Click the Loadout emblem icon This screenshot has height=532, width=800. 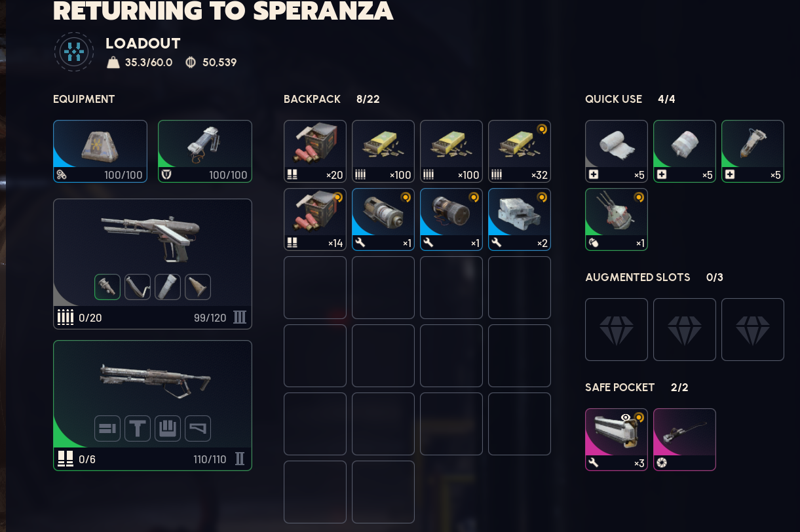click(x=74, y=52)
